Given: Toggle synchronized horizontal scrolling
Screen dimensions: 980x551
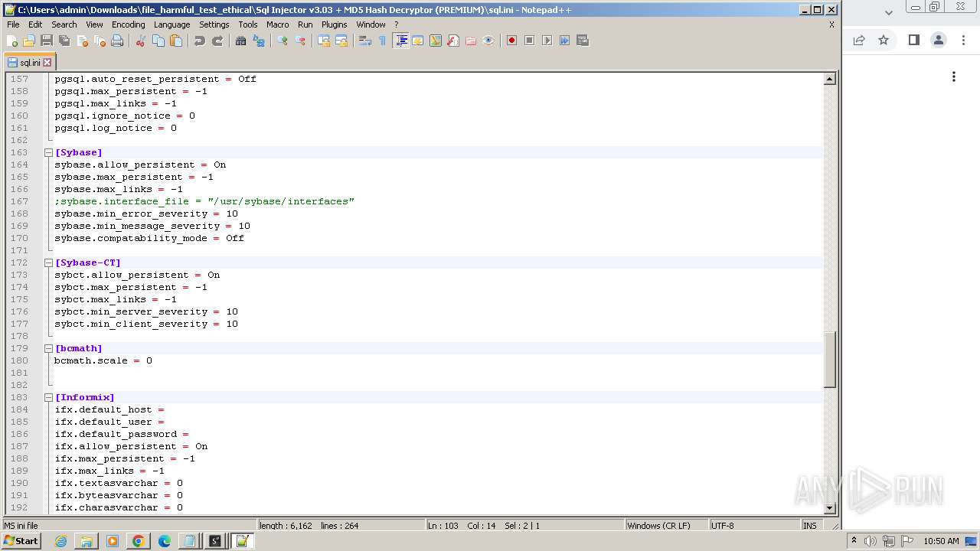Looking at the screenshot, I should [x=341, y=41].
